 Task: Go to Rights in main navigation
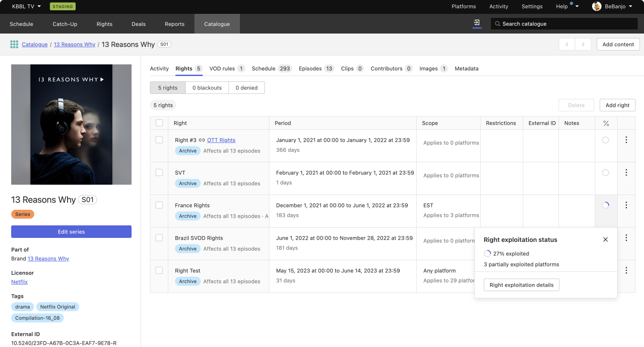pos(104,24)
